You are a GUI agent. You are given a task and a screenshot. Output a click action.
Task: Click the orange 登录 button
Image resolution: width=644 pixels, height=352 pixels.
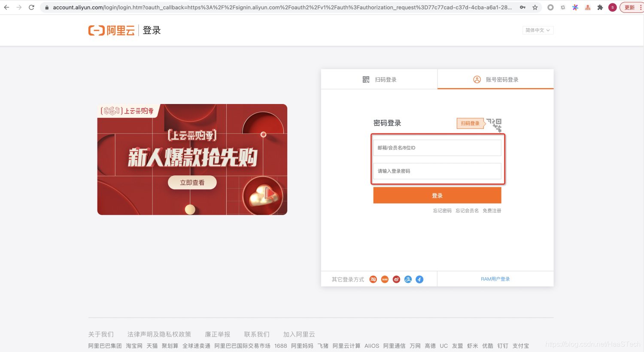click(x=437, y=196)
